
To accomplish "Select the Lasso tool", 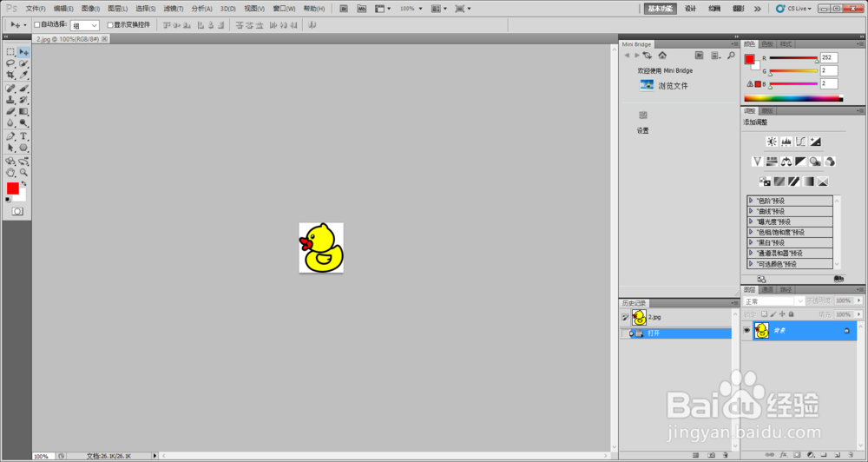I will coord(10,63).
